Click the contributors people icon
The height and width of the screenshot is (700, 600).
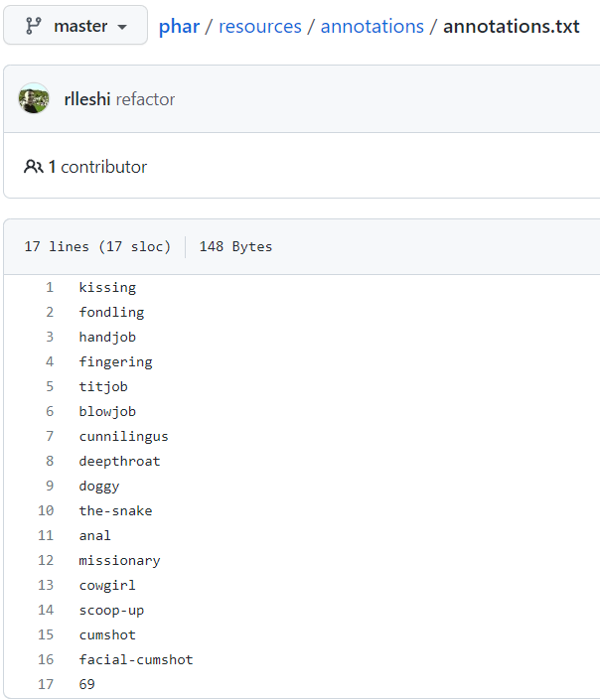[x=34, y=167]
